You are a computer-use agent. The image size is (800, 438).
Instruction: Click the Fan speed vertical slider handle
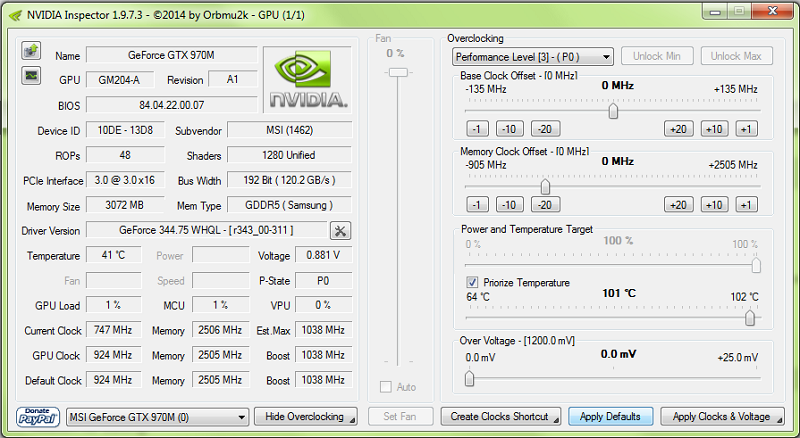click(x=398, y=73)
